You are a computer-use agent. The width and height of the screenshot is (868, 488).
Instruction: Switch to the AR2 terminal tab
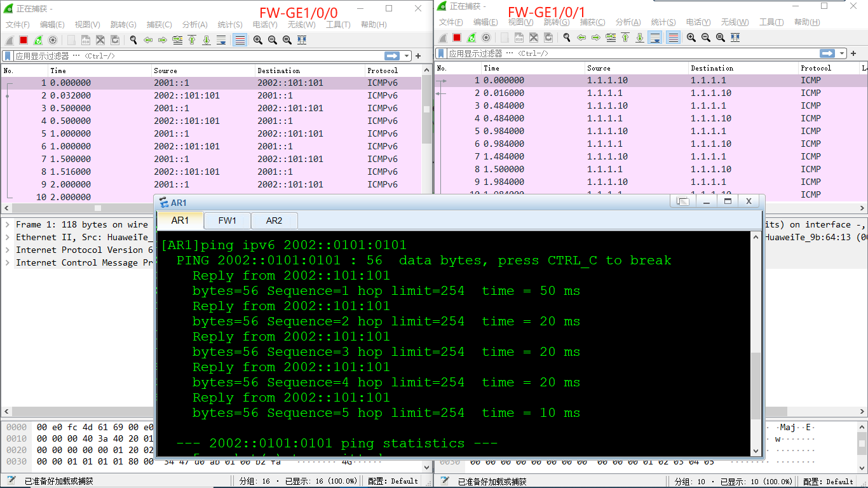pyautogui.click(x=275, y=220)
